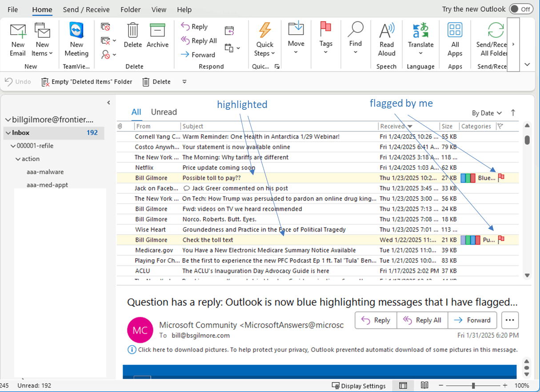Screen dimensions: 540x392
Task: Click here to download pictures info bar
Action: click(323, 349)
